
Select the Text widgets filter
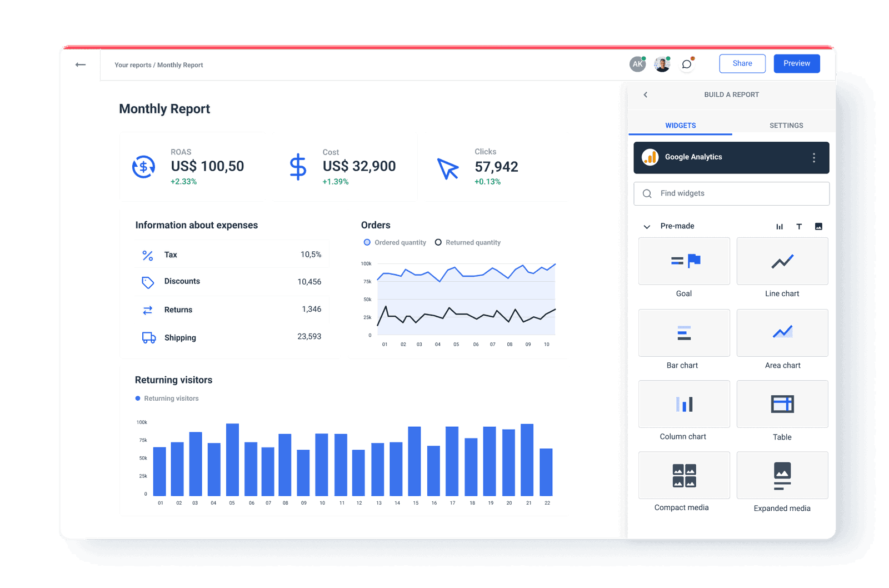point(799,226)
